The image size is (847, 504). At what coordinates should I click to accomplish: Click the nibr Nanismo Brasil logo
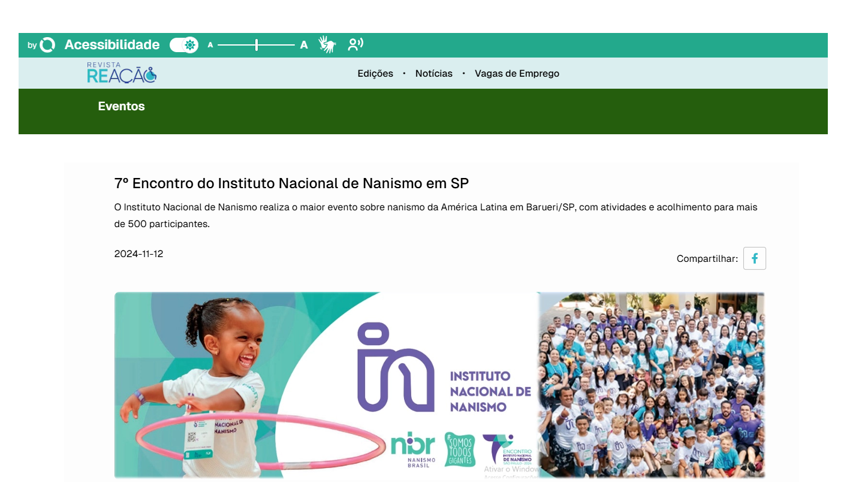413,449
